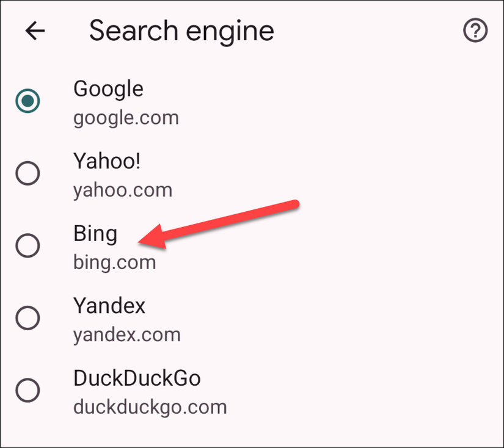Click the bing.com URL text
Screen dimensions: 504x448
(x=114, y=262)
